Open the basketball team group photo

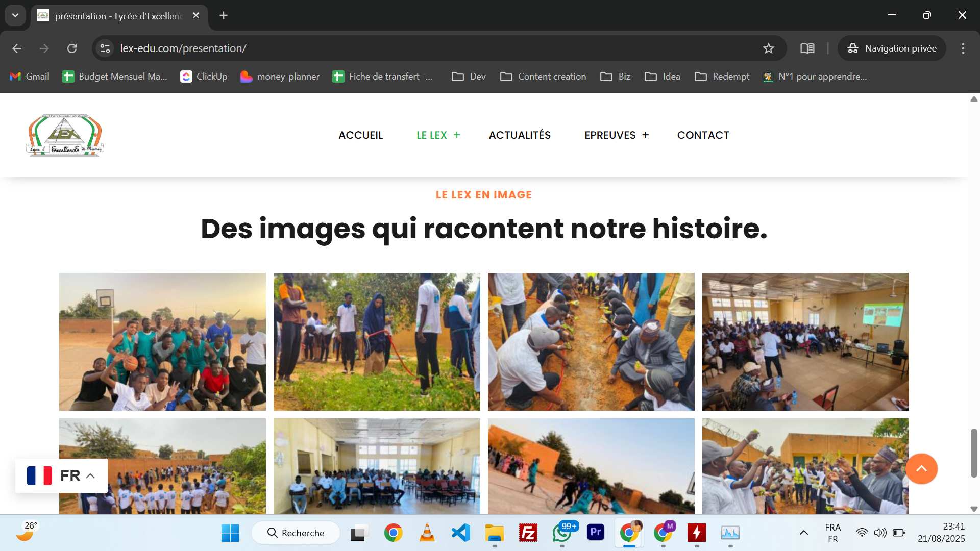coord(162,342)
